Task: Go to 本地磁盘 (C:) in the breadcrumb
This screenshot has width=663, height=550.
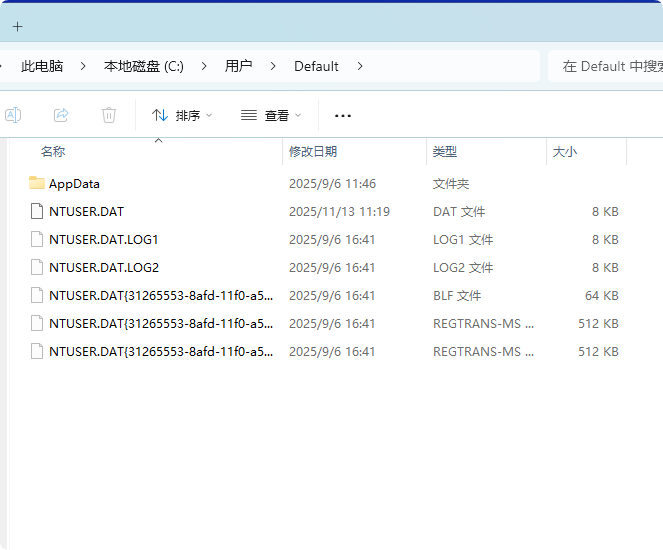Action: pos(144,66)
